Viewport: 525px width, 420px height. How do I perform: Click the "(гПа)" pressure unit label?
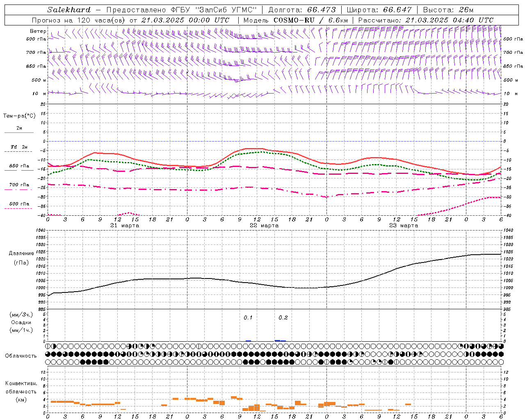[21, 262]
